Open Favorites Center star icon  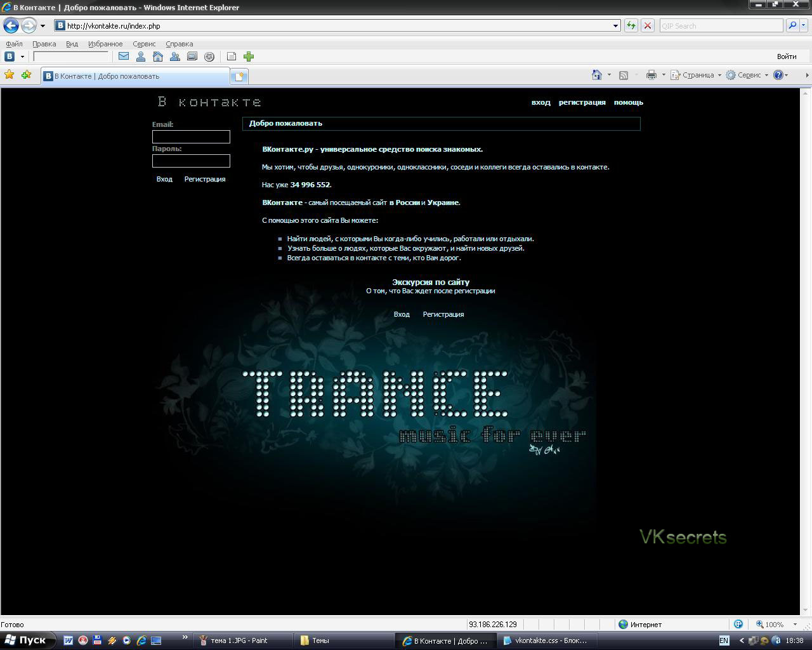(10, 75)
